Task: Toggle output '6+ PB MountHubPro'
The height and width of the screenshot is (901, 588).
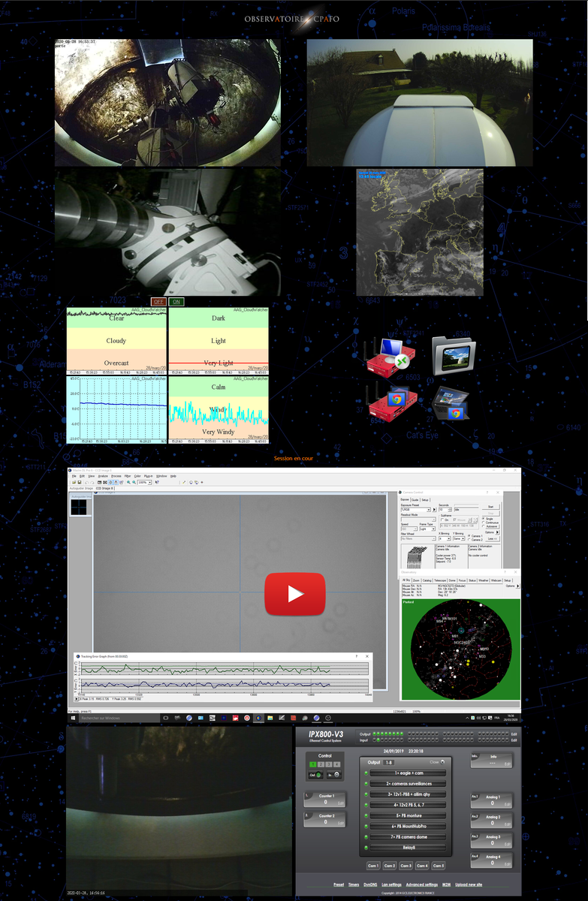Action: 408,826
